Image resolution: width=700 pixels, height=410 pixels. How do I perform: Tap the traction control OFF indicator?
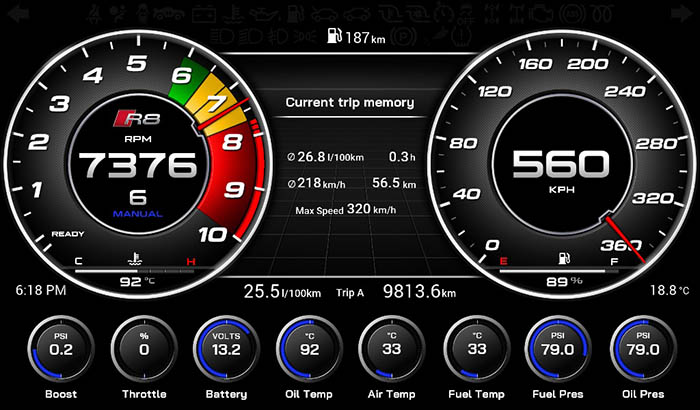coord(466,14)
